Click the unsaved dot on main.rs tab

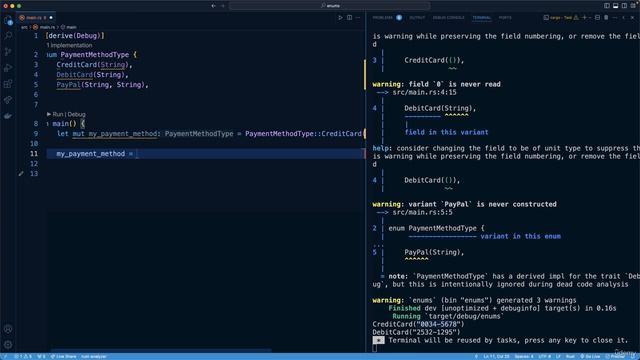click(51, 18)
